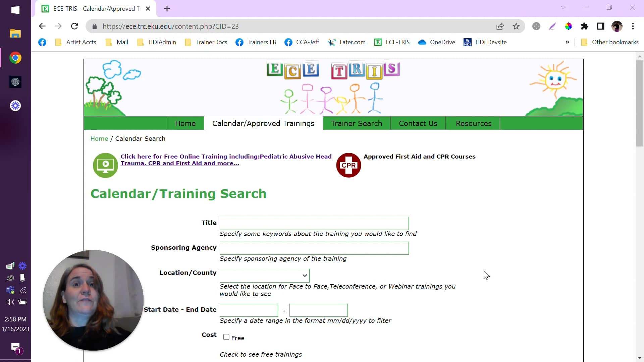Open Microsoft Teams from the system tray
Image resolution: width=644 pixels, height=362 pixels.
pos(10,290)
